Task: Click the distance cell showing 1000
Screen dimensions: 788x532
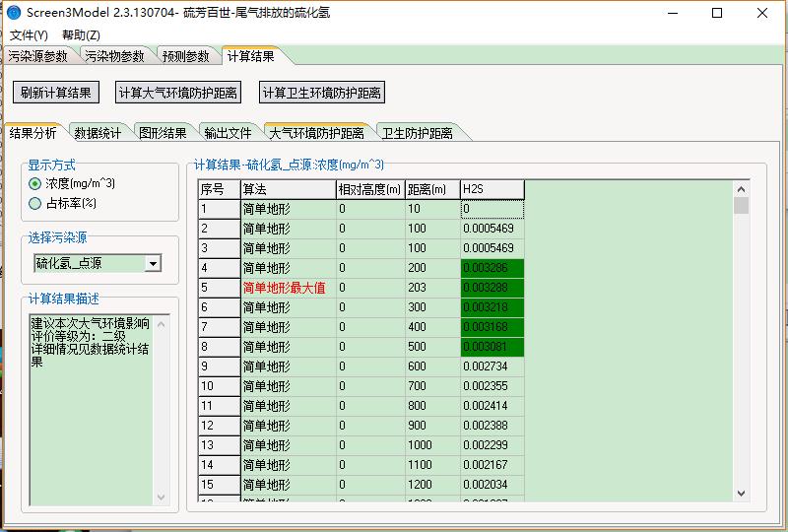Action: click(x=432, y=445)
